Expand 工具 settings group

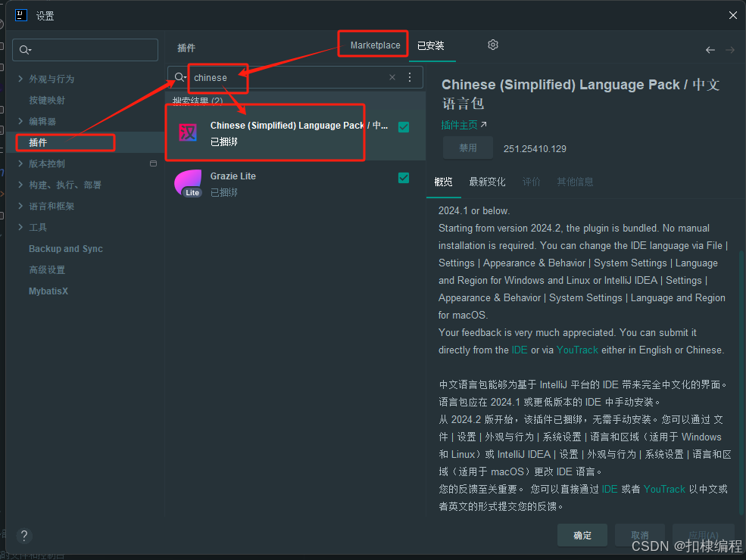20,227
